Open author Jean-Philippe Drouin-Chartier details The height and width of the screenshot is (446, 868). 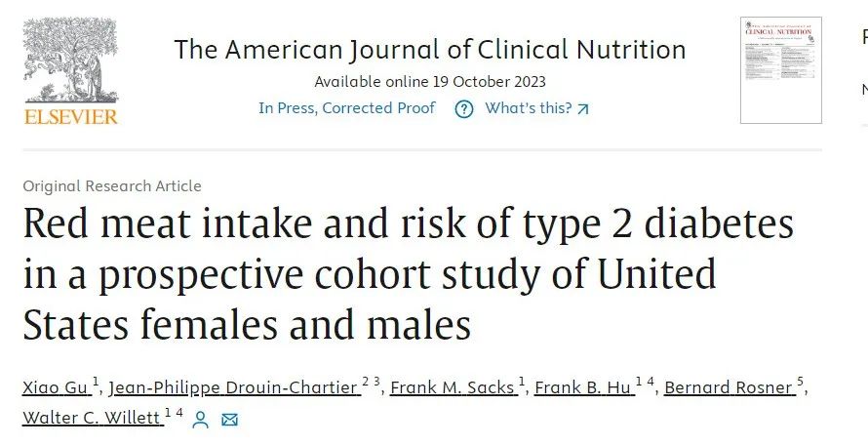[235, 387]
